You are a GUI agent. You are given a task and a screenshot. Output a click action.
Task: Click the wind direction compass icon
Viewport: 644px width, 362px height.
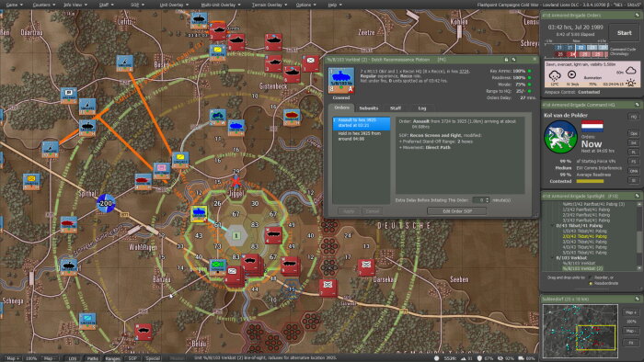571,74
